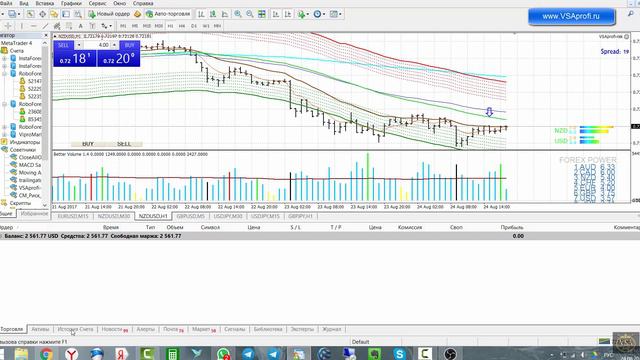Click the Market Watch toolbar icon
Image resolution: width=640 pixels, height=360 pixels.
tap(31, 14)
